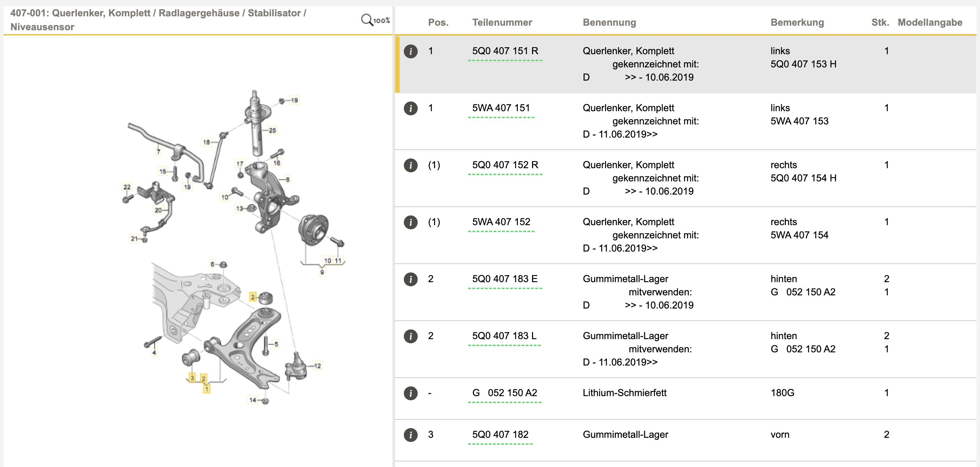Open part number link 5WA 407 152
This screenshot has width=980, height=467.
[501, 222]
